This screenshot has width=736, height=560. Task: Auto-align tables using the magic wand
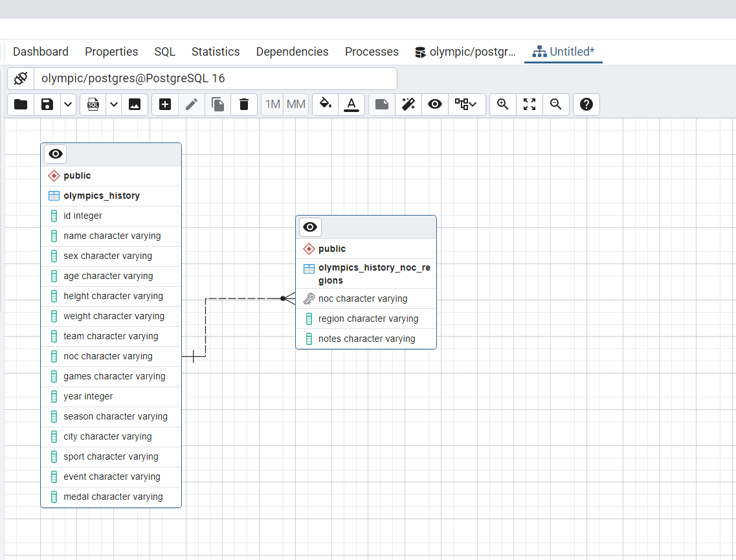pyautogui.click(x=408, y=104)
